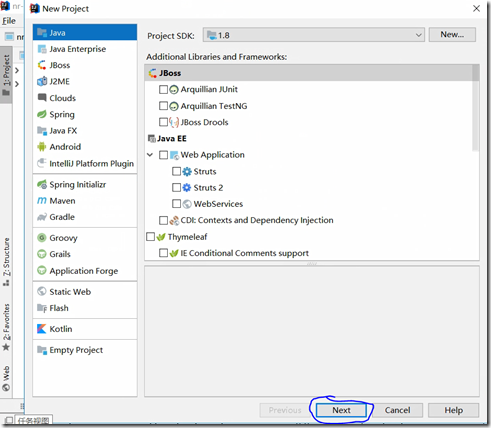Select the Groovy project icon

42,238
